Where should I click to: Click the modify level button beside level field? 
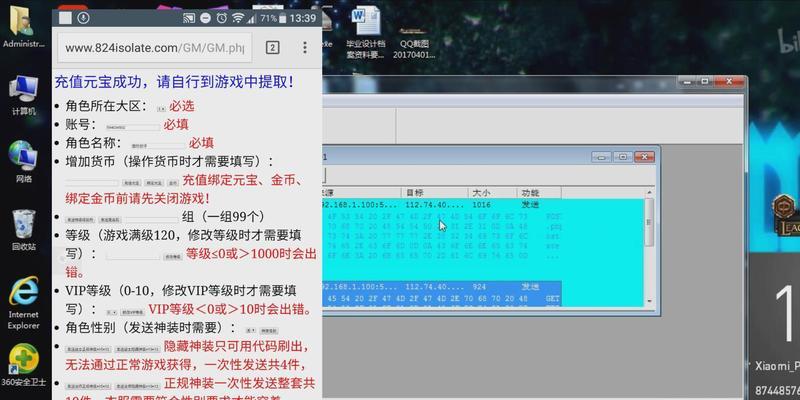[172, 257]
